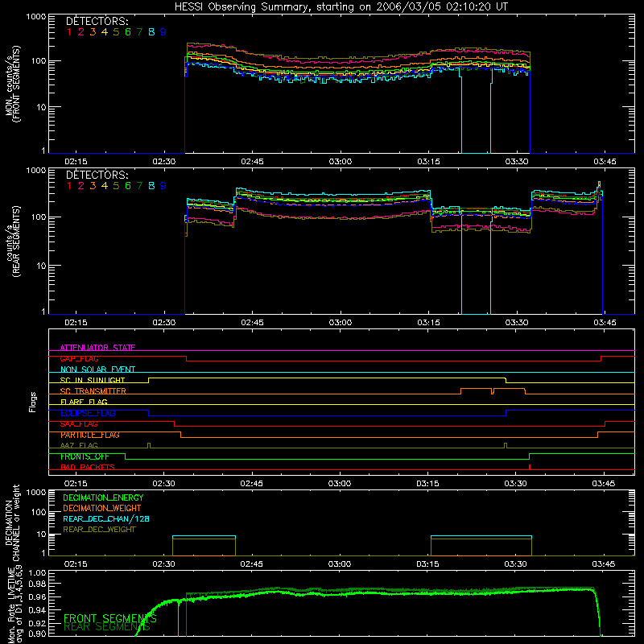The image size is (644, 644).
Task: Select DETECTORS: label in rear segments panel
Action: click(x=97, y=175)
